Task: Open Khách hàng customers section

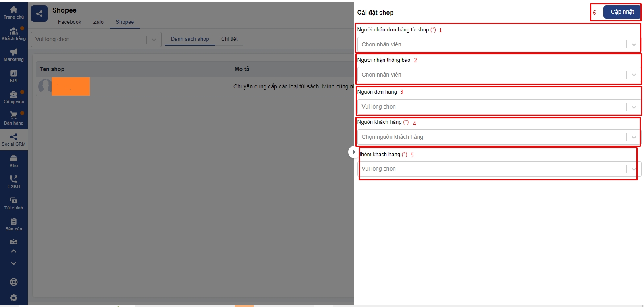Action: [14, 34]
